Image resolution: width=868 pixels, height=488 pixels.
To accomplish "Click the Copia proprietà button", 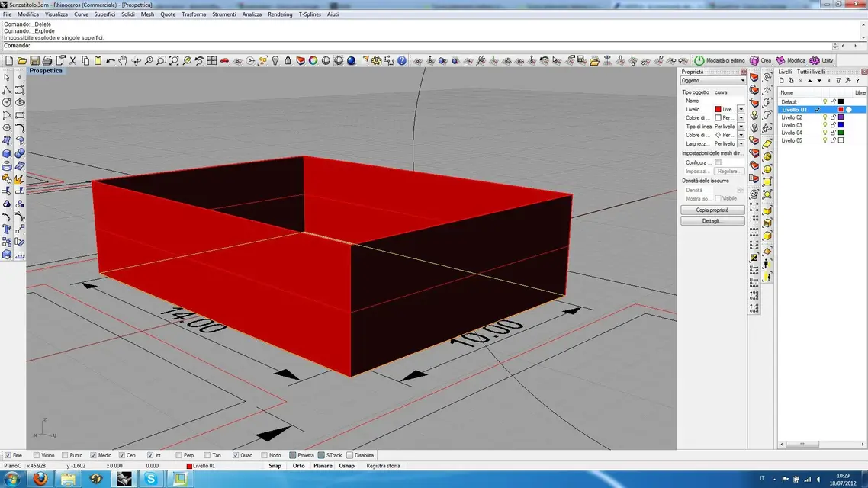I will point(712,210).
